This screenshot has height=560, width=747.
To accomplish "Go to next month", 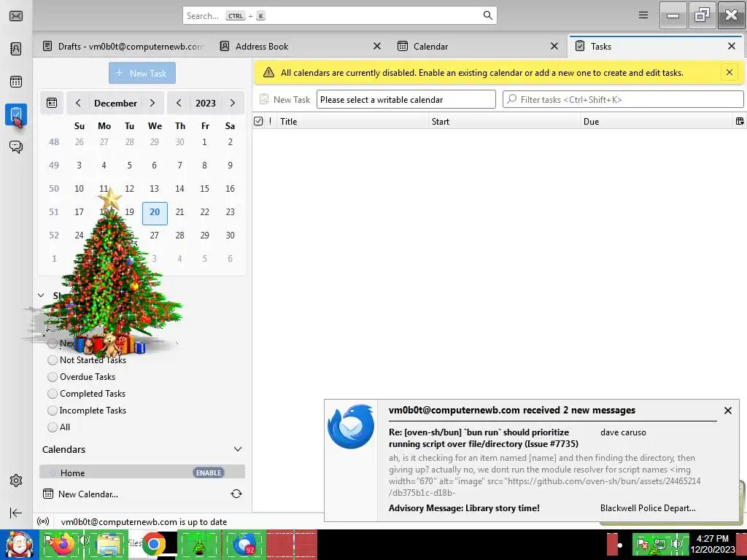I will coord(152,103).
